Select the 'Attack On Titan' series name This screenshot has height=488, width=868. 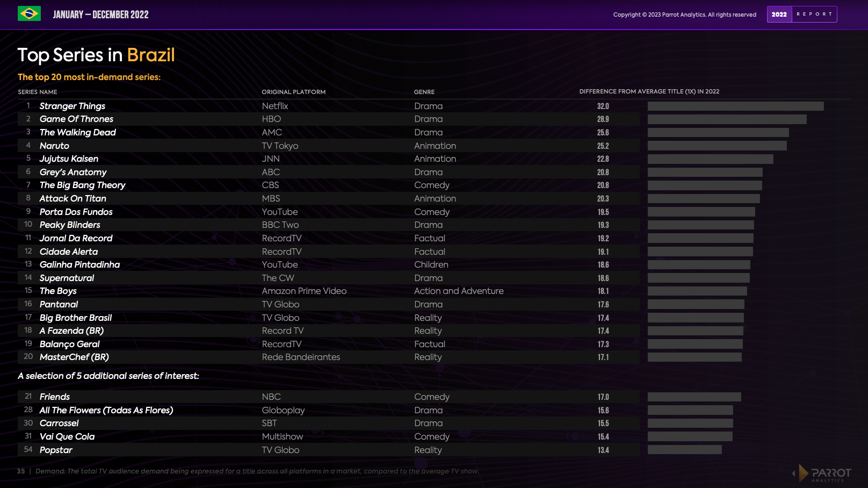tap(73, 198)
